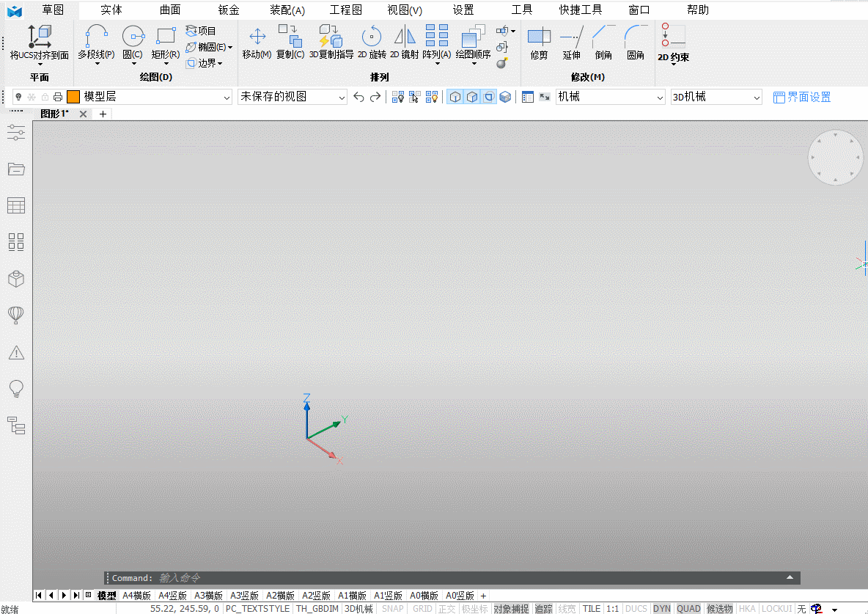Open the balloon icon panel in sidebar

16,315
